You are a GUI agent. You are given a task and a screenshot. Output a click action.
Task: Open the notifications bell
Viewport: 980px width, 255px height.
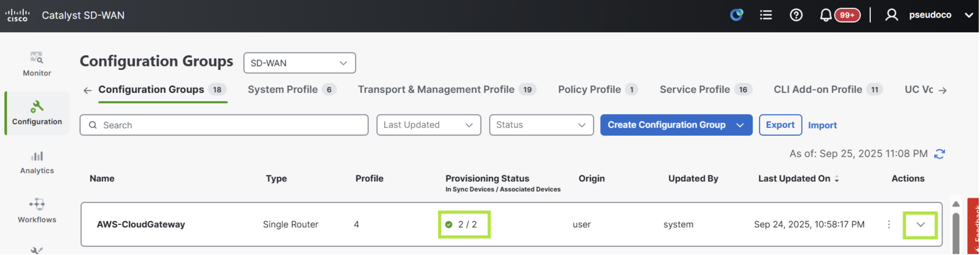click(x=825, y=15)
